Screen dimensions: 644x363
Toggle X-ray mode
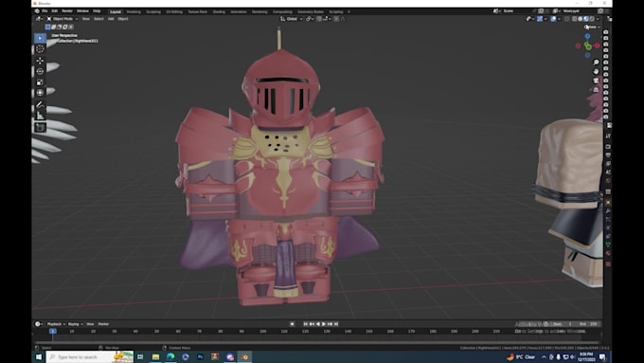tap(566, 19)
